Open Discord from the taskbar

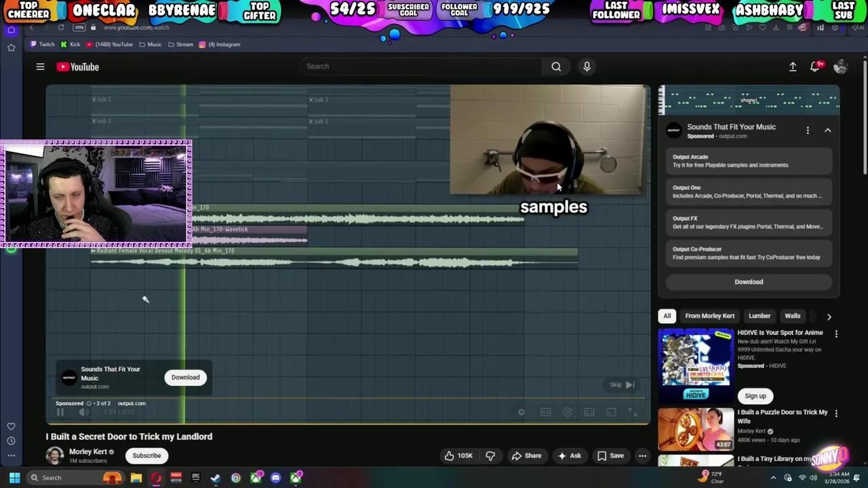point(275,478)
